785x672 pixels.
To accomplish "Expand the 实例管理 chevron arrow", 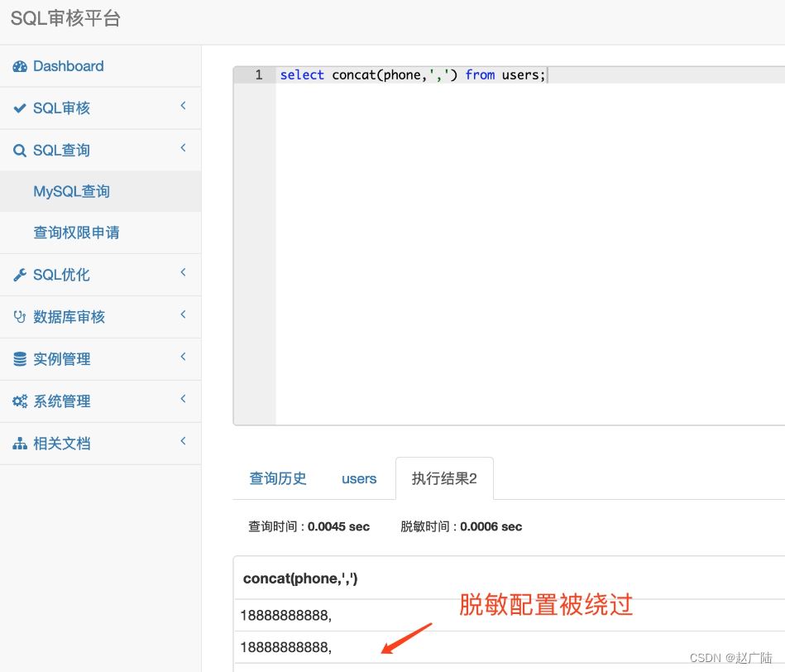I will tap(184, 357).
